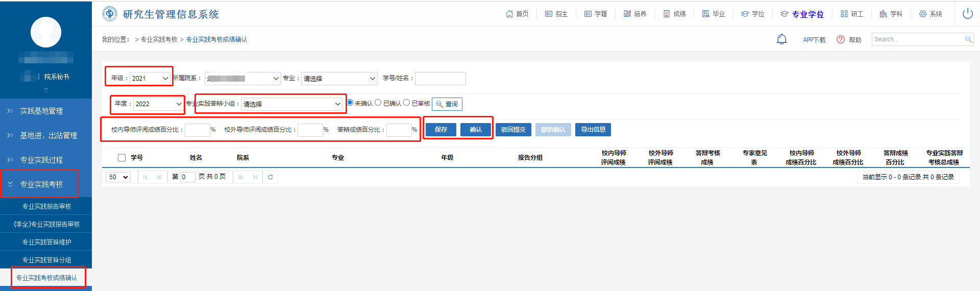Click the search magnifier icon in the top bar
Viewport: 980px width, 291px height.
point(968,39)
